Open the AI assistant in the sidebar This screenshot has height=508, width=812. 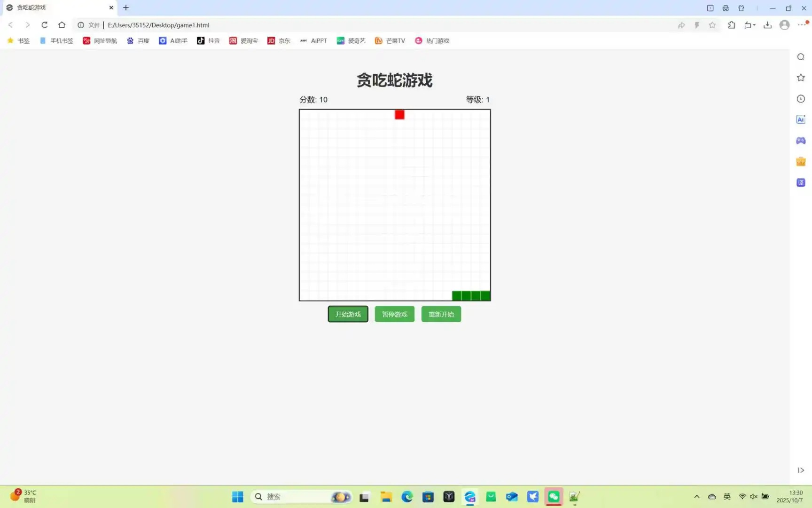[800, 119]
